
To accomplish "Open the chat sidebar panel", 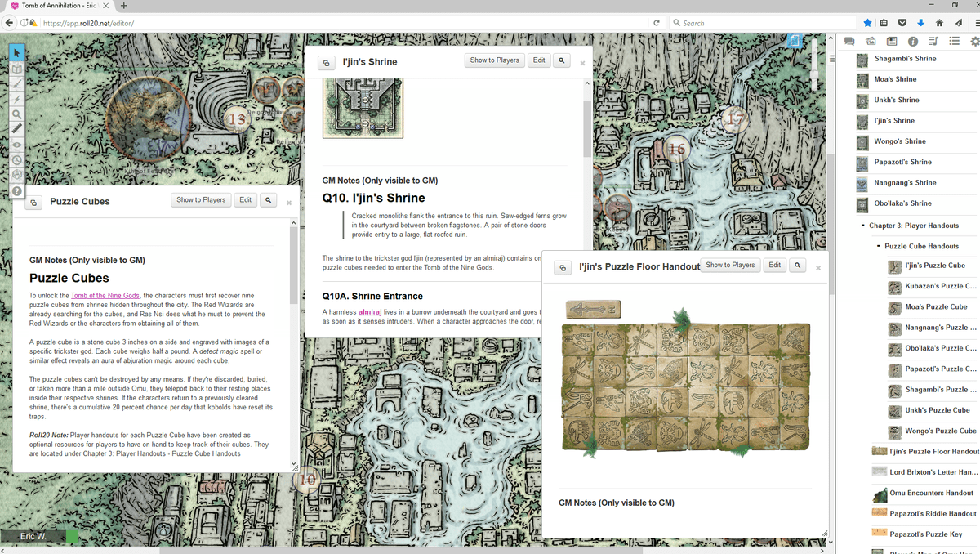I will [x=849, y=41].
